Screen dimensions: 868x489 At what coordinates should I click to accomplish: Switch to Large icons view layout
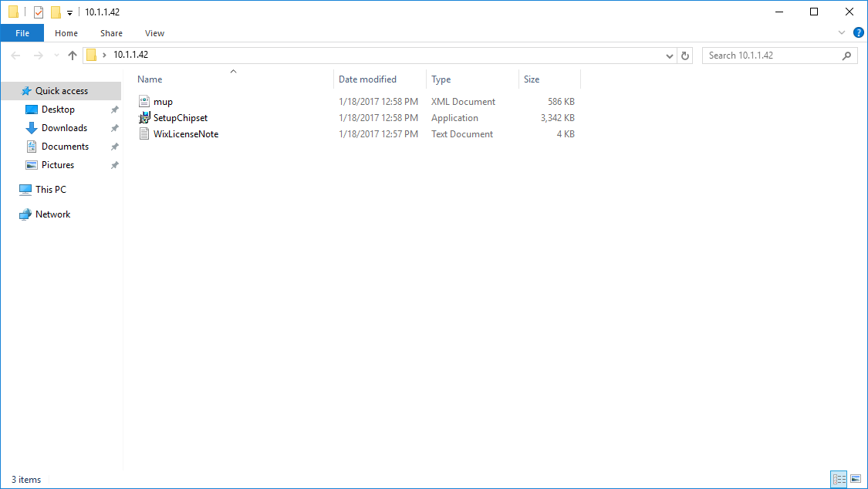coord(856,479)
